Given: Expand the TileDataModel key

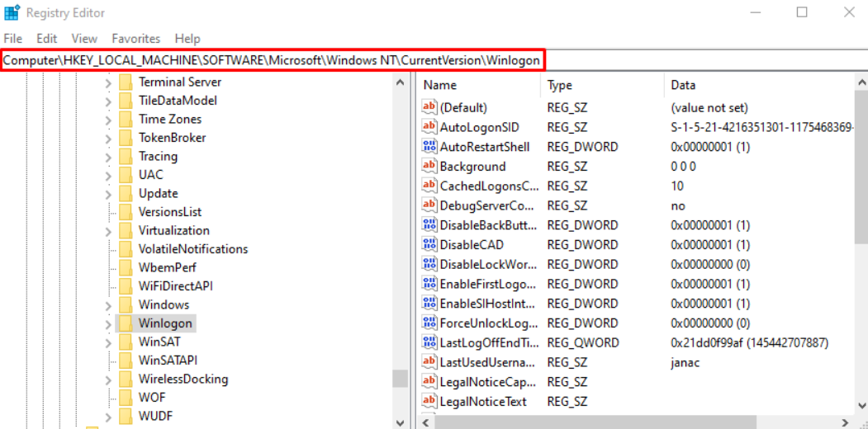Looking at the screenshot, I should coord(108,101).
